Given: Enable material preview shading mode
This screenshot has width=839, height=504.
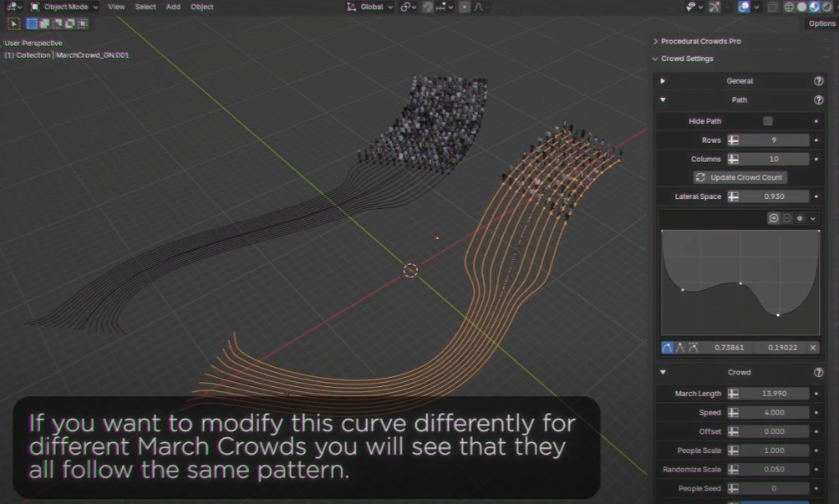Looking at the screenshot, I should (x=814, y=7).
